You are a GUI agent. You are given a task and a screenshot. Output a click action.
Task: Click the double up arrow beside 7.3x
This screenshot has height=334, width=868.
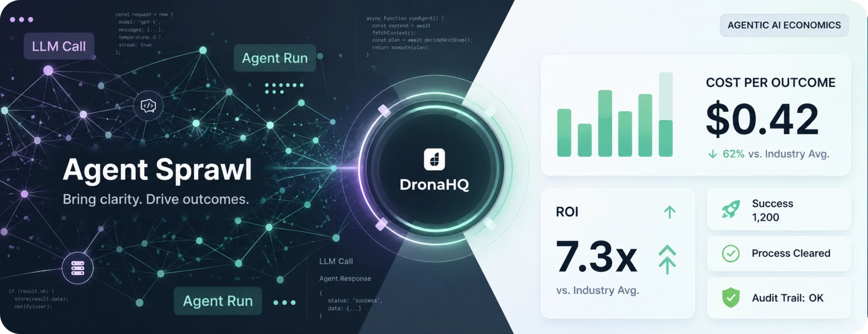coord(667,259)
